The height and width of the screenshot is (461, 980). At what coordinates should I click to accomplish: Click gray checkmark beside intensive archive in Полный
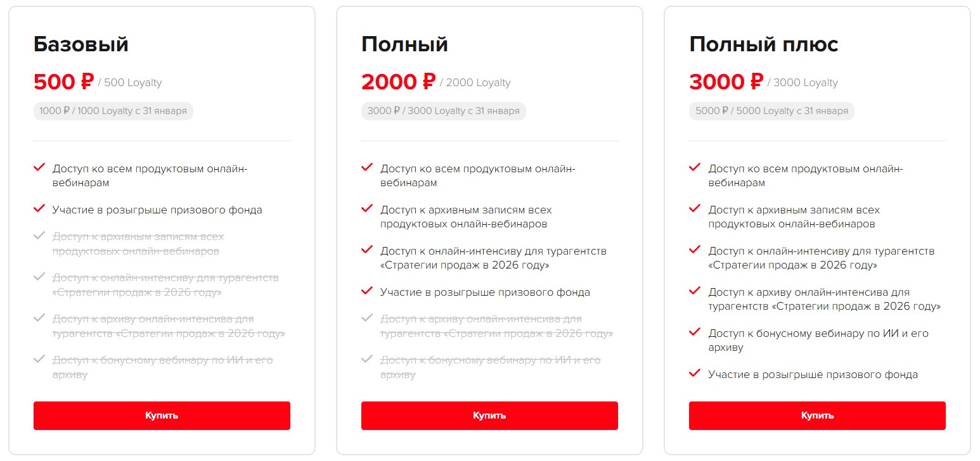pos(366,318)
